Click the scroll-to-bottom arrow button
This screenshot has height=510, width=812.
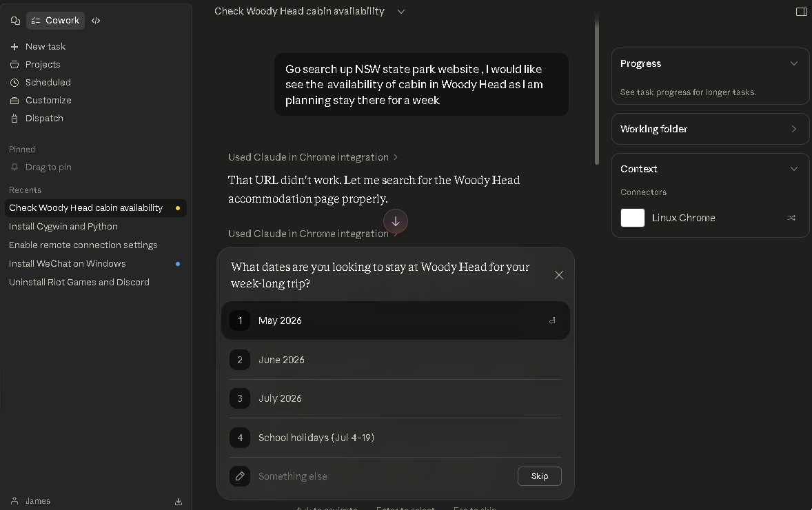(x=396, y=221)
